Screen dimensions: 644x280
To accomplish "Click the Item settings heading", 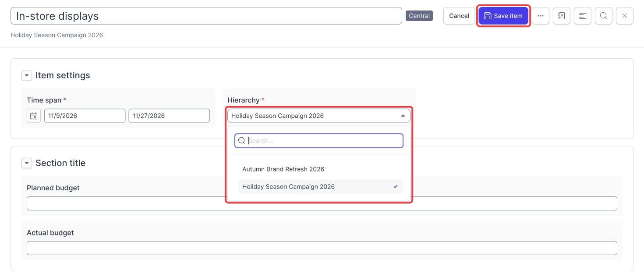I will pyautogui.click(x=63, y=75).
